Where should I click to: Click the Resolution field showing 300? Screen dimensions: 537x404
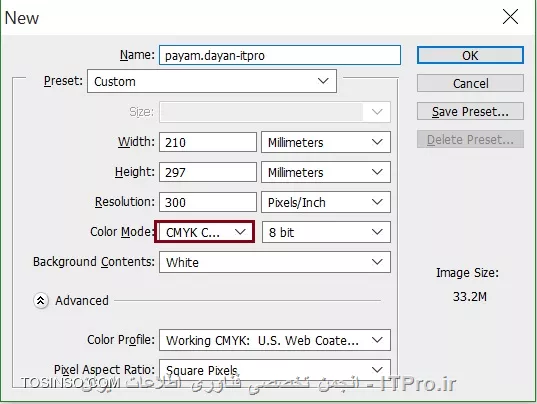pyautogui.click(x=208, y=202)
